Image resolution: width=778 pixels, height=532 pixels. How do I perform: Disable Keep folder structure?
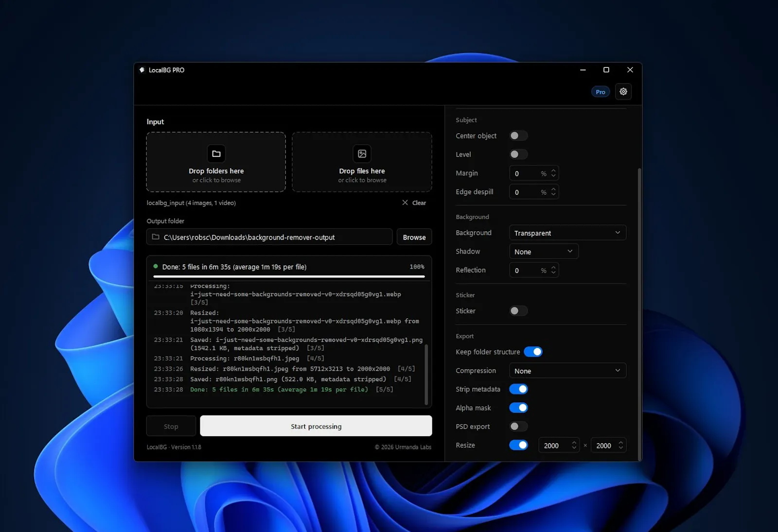pos(533,352)
